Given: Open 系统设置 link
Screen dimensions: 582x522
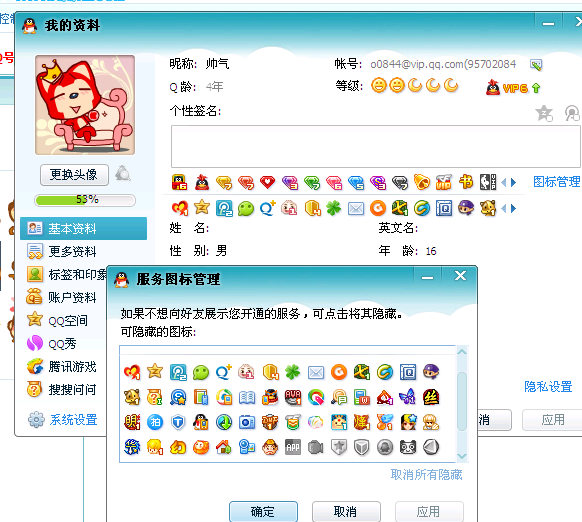Looking at the screenshot, I should (x=73, y=420).
